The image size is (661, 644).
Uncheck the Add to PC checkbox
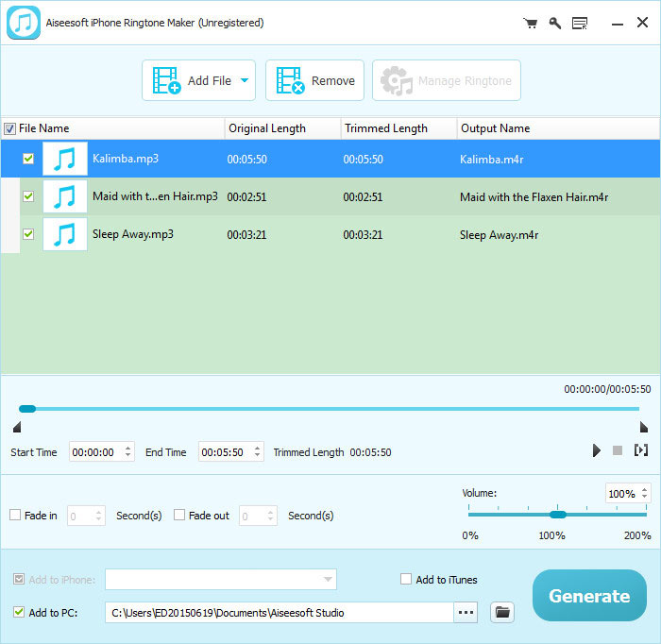[x=19, y=612]
